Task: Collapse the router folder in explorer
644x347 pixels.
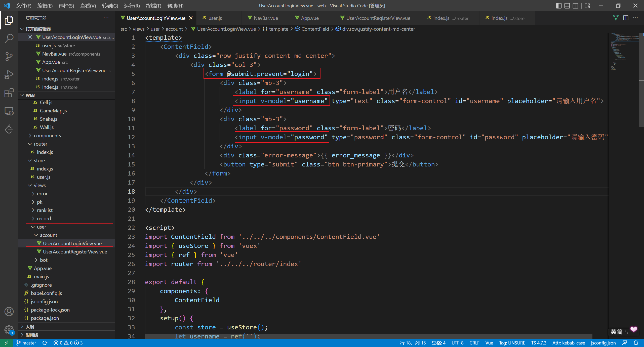Action: coord(40,144)
